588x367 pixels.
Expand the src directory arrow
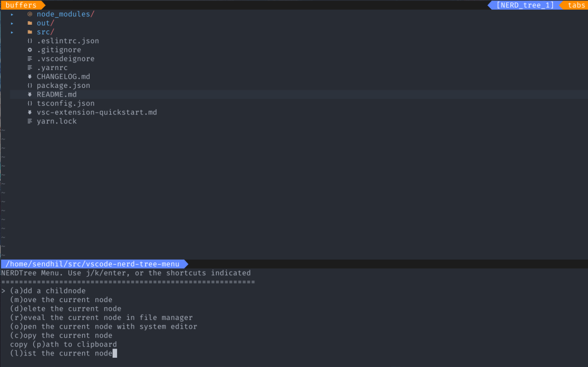pyautogui.click(x=12, y=32)
